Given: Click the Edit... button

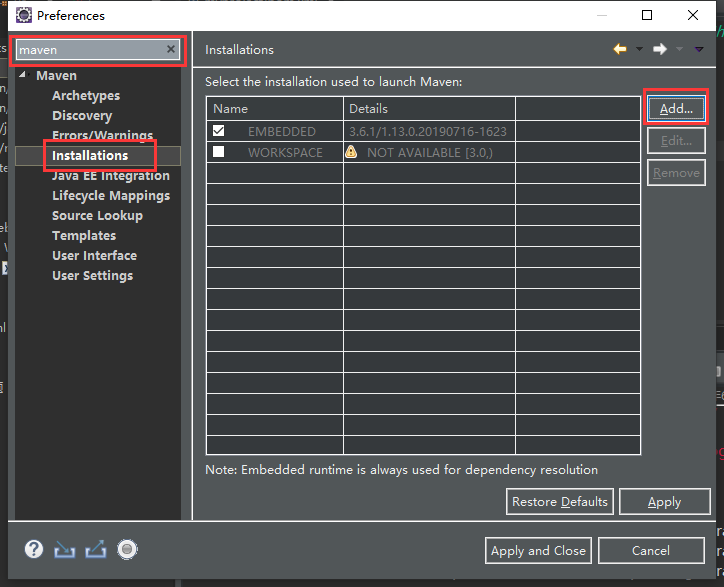Looking at the screenshot, I should [x=676, y=140].
